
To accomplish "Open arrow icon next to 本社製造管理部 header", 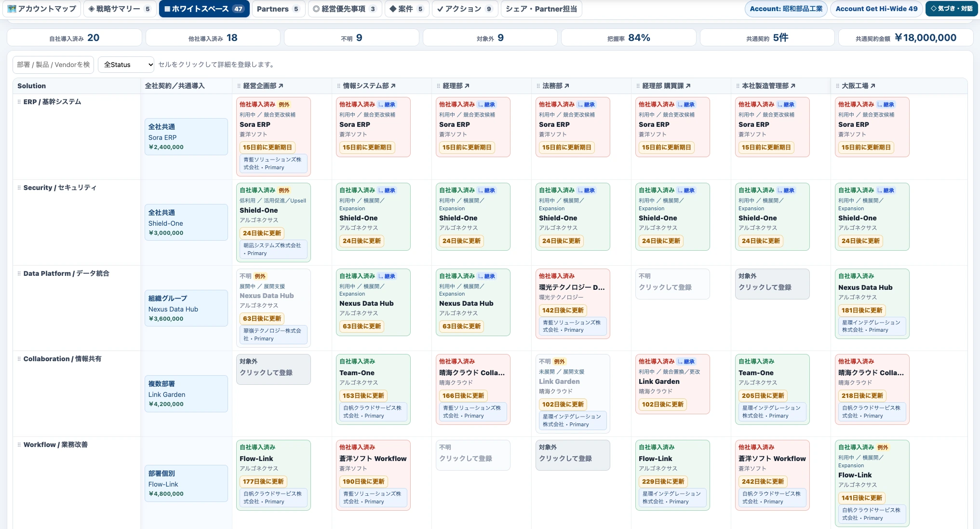I will [792, 86].
